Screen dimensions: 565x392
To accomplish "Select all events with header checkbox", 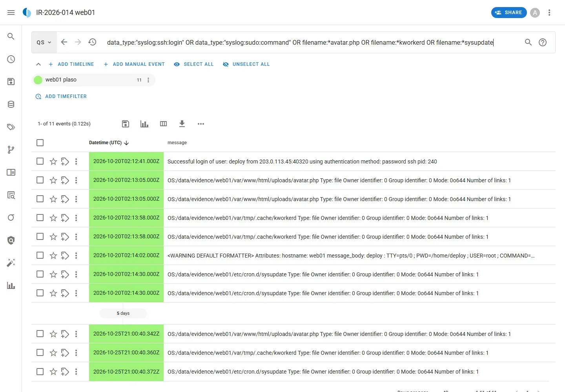I will [40, 143].
